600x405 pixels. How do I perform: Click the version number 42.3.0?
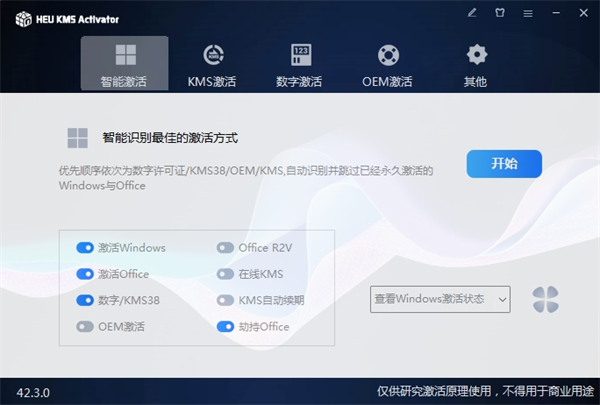pos(33,393)
